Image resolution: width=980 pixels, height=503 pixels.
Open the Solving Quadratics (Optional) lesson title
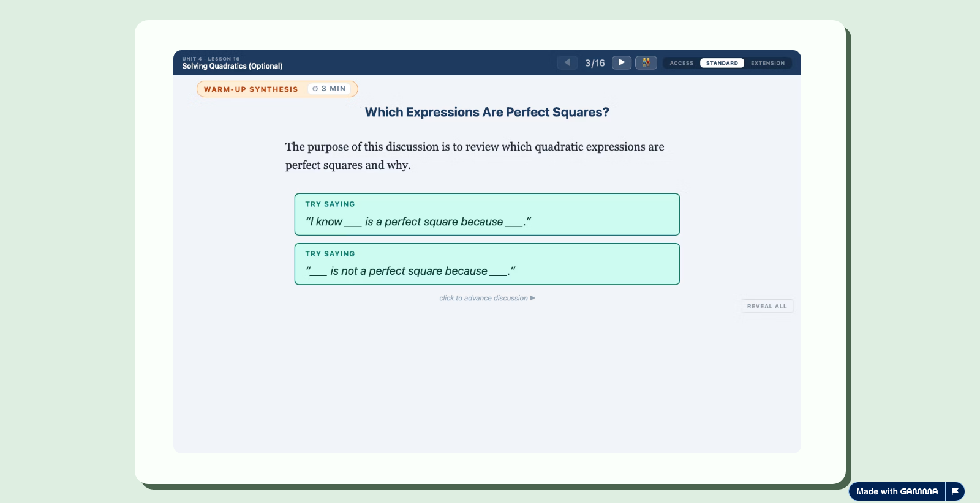click(x=232, y=65)
